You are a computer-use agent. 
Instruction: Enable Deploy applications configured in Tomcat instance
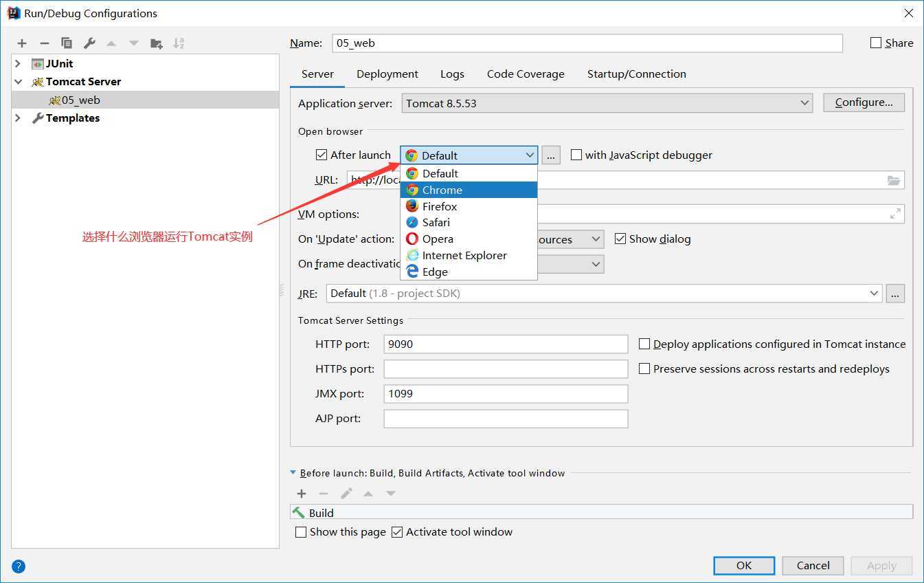pyautogui.click(x=644, y=344)
